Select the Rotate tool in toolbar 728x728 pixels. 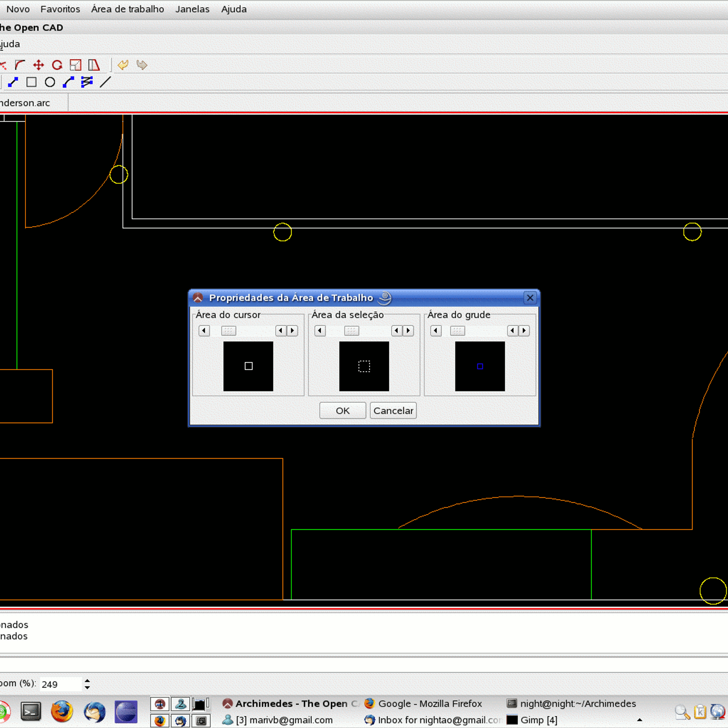[x=57, y=65]
